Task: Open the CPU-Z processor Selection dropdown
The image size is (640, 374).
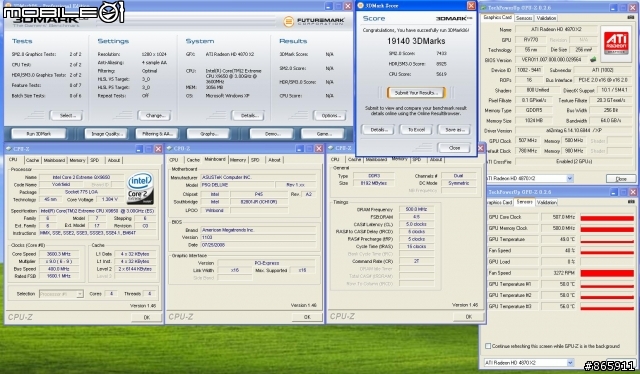Action: pos(80,294)
